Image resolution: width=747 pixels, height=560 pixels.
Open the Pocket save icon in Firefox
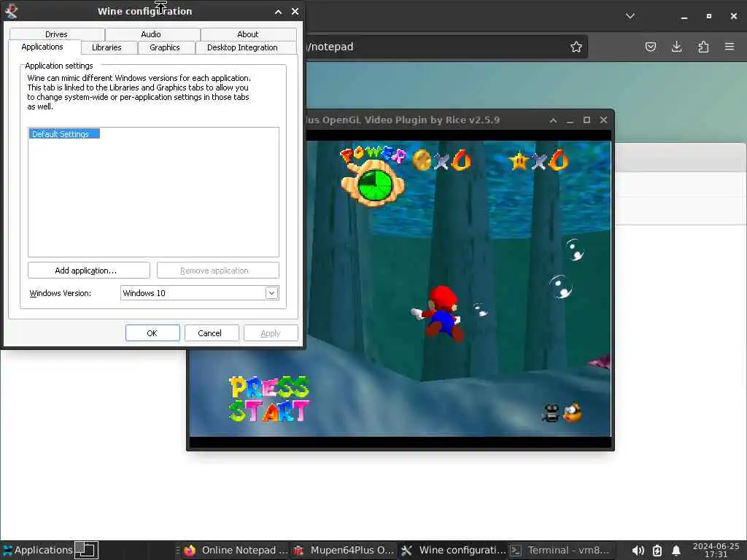pyautogui.click(x=651, y=47)
